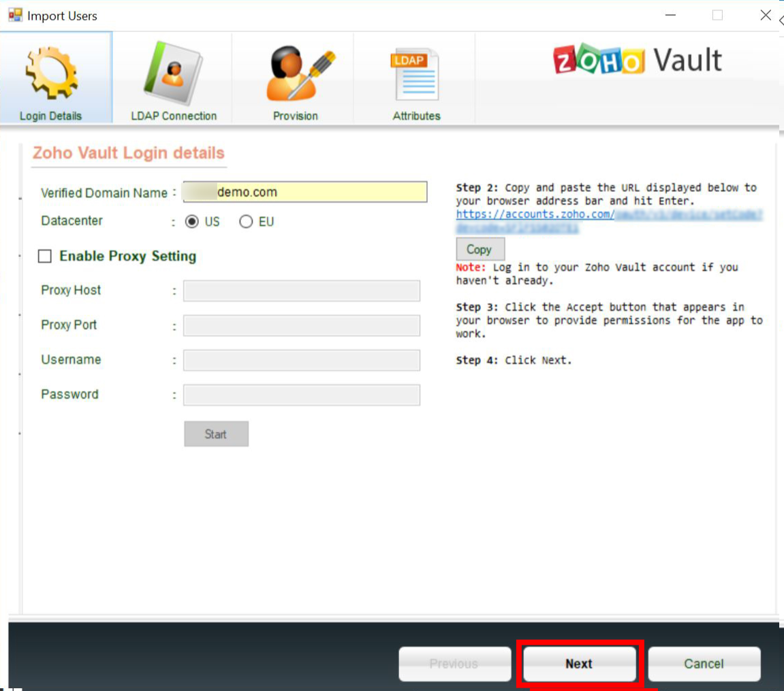Click the Proxy Host input field
Screen dimensions: 784x691
302,291
